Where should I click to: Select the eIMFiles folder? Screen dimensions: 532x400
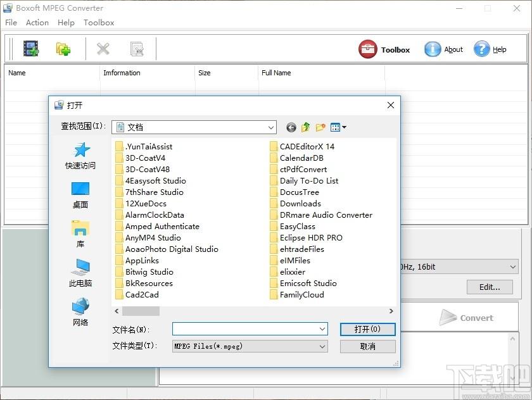290,261
